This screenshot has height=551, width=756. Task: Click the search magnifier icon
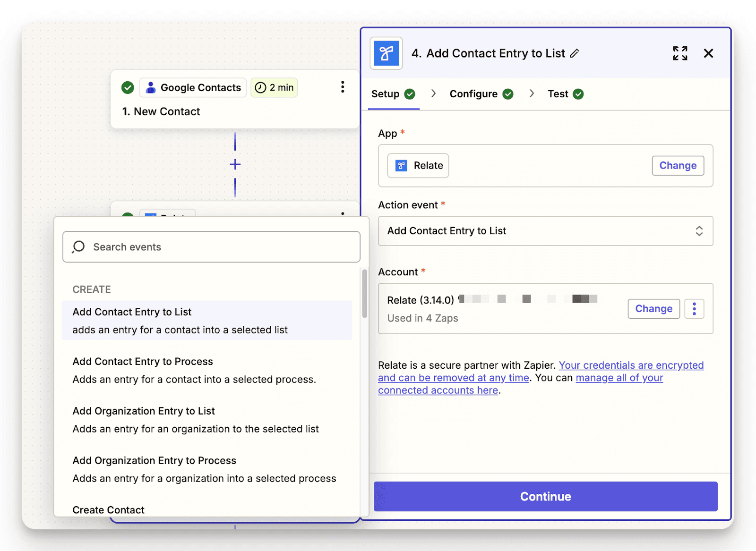click(79, 246)
